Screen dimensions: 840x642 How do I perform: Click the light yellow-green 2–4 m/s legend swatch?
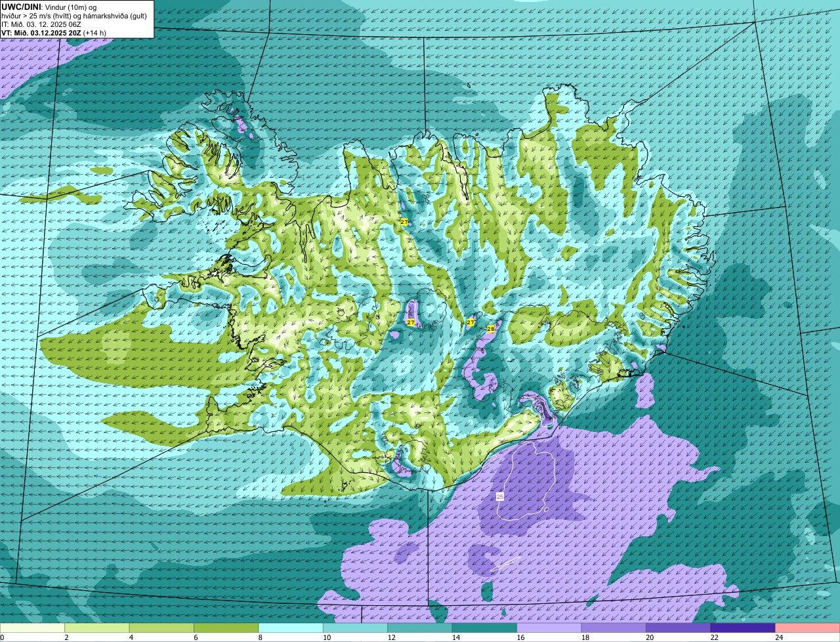click(x=97, y=628)
